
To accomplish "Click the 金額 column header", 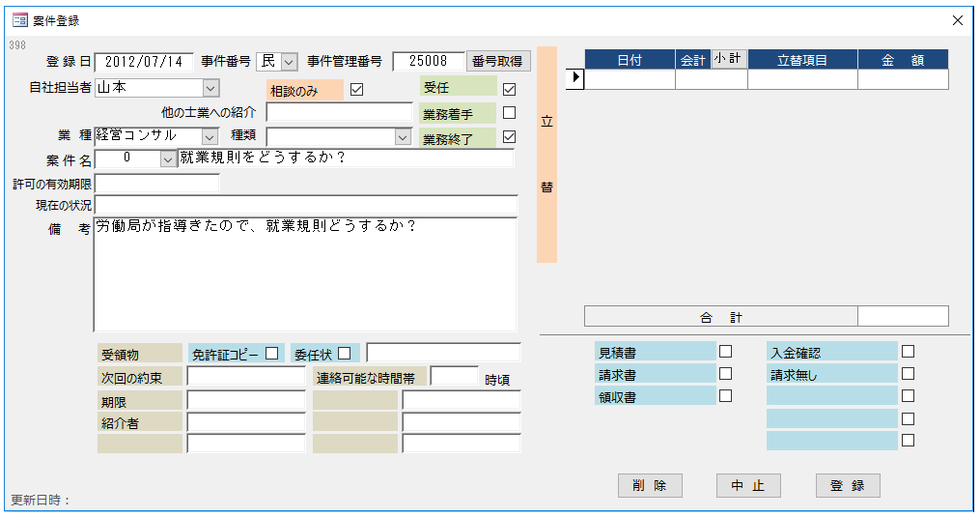I will 903,60.
